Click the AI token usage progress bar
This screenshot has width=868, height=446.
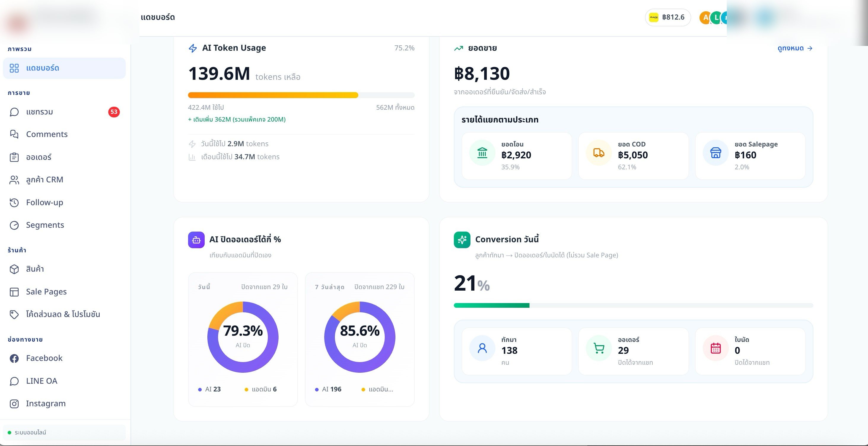pyautogui.click(x=301, y=95)
